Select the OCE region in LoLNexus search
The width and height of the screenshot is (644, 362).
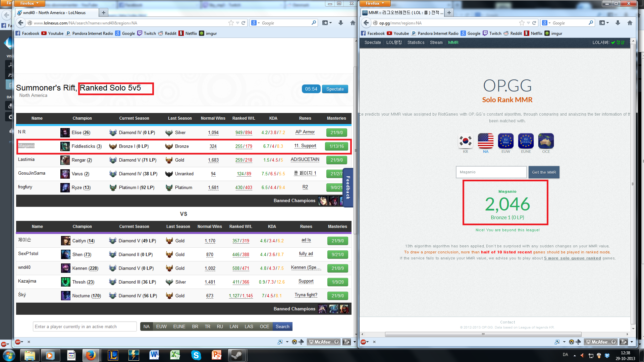click(264, 326)
